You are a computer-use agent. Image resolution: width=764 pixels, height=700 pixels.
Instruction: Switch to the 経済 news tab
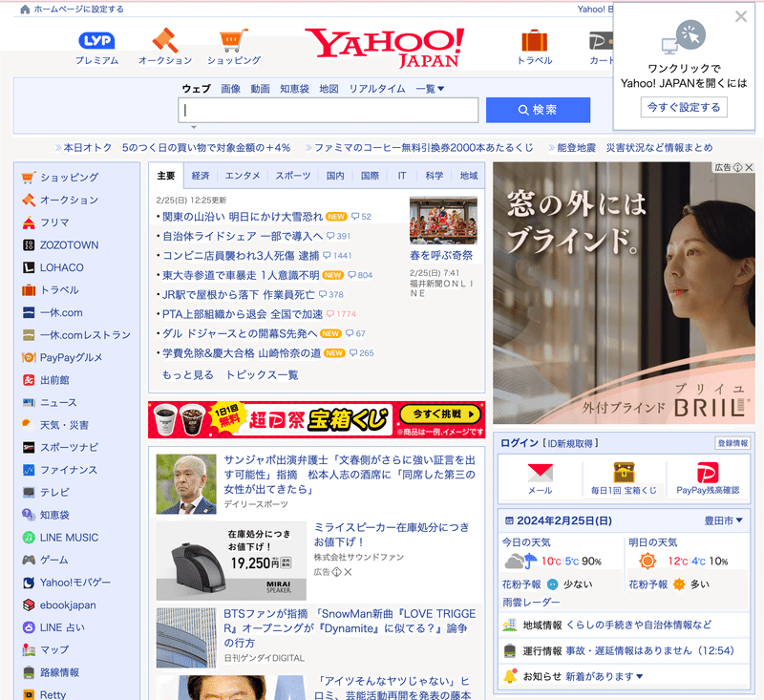pos(201,176)
